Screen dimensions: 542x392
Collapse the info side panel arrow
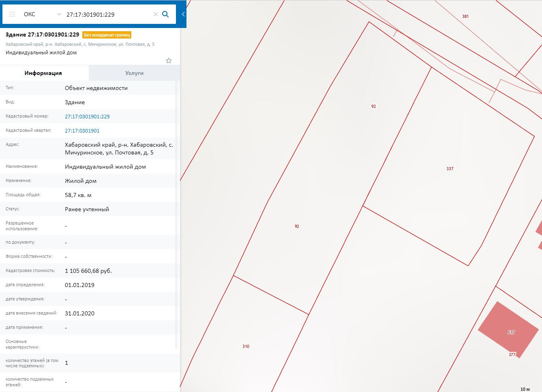pyautogui.click(x=183, y=14)
